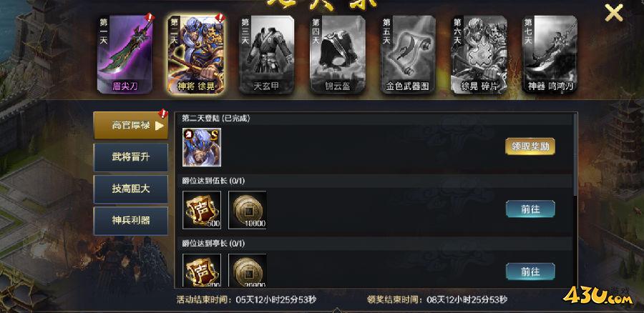Open the Day 3 天玄甲 armor card

266,54
